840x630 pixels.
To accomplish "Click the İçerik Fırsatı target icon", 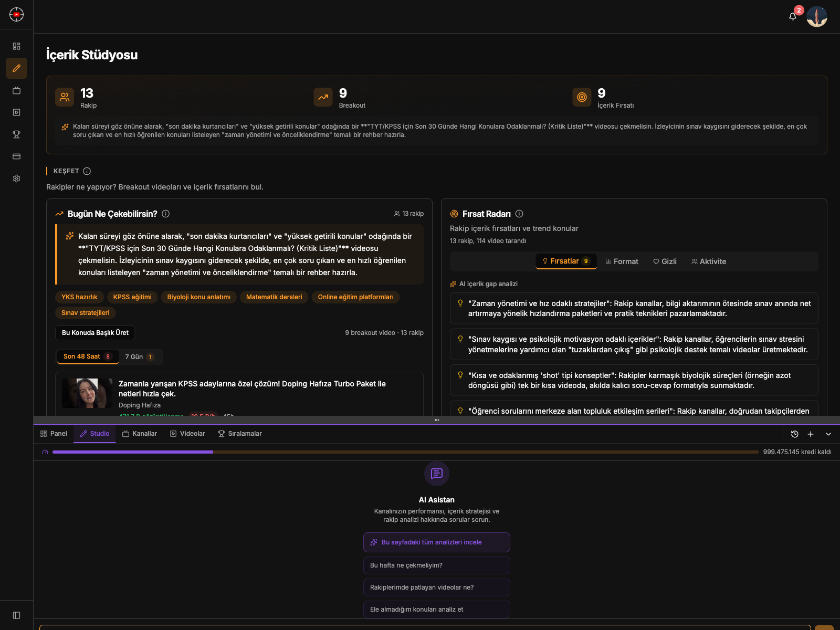I will pyautogui.click(x=582, y=97).
